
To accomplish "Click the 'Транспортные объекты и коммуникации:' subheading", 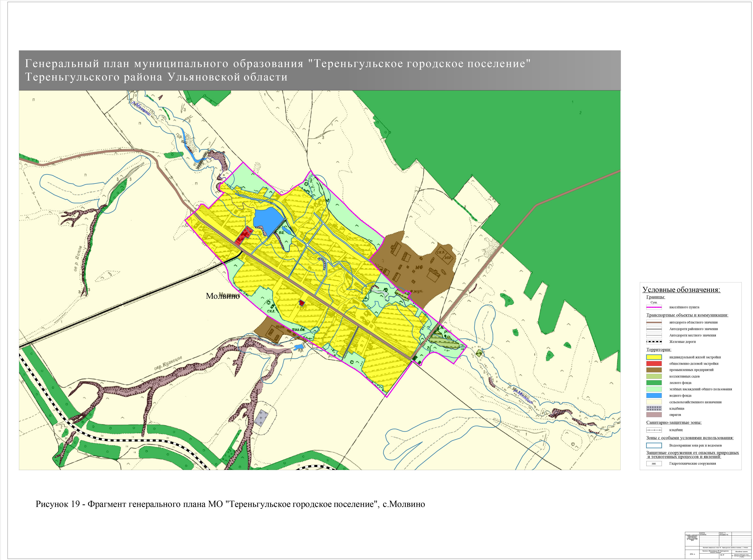I will [x=687, y=315].
